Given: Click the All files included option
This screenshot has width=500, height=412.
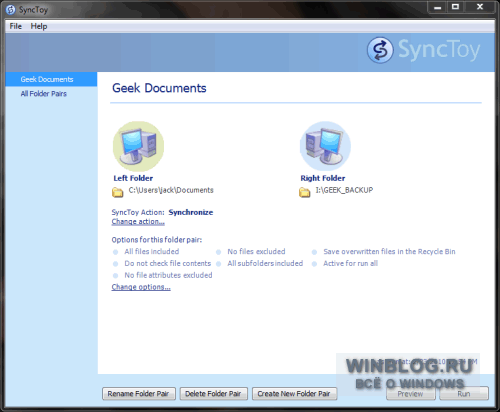Looking at the screenshot, I should tap(152, 252).
